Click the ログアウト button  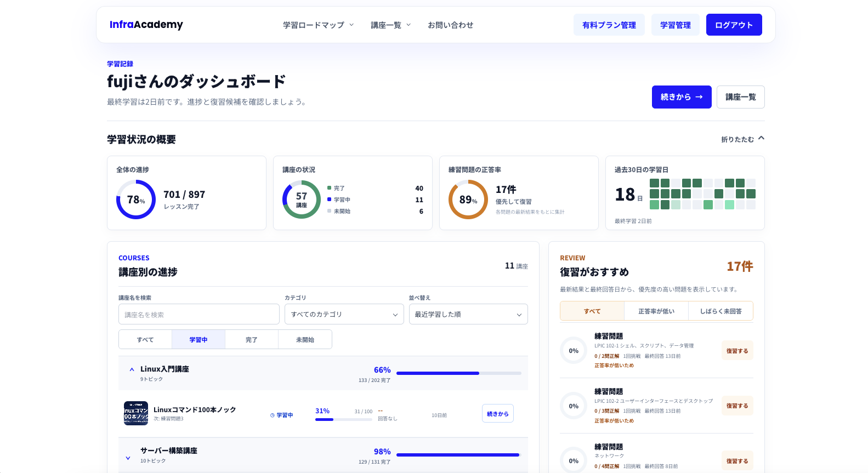pyautogui.click(x=734, y=25)
